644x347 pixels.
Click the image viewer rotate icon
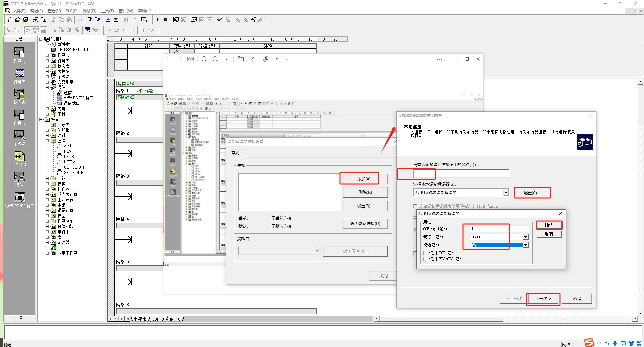tap(240, 59)
